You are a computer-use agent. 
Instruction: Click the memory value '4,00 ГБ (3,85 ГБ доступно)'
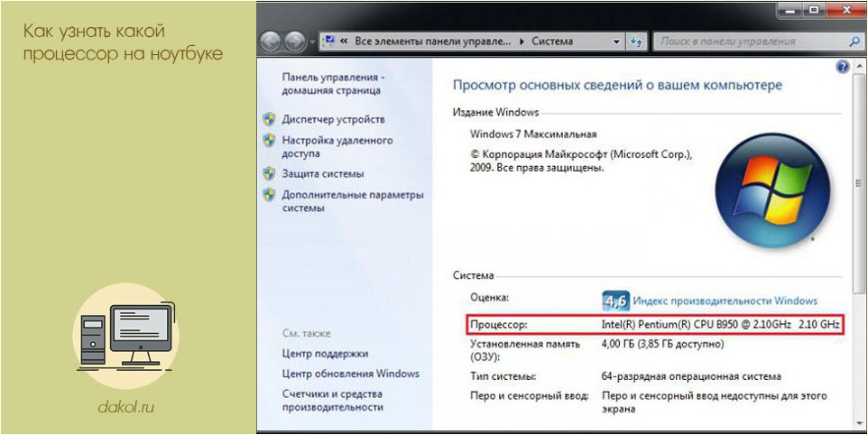[662, 344]
